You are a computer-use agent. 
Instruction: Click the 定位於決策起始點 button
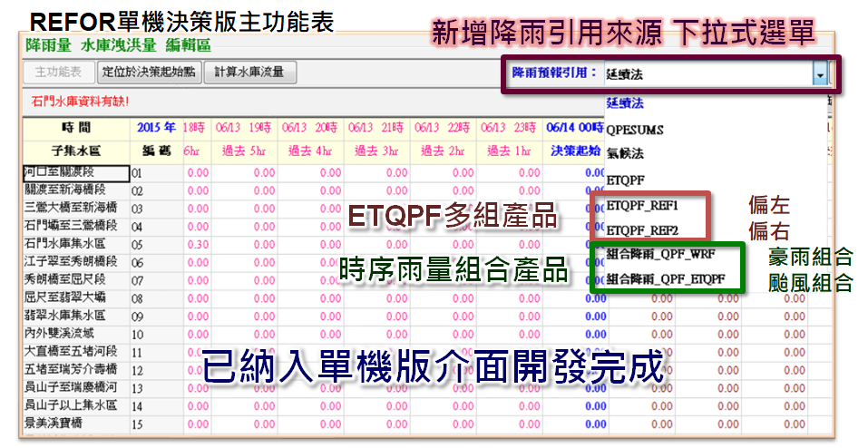pos(150,72)
